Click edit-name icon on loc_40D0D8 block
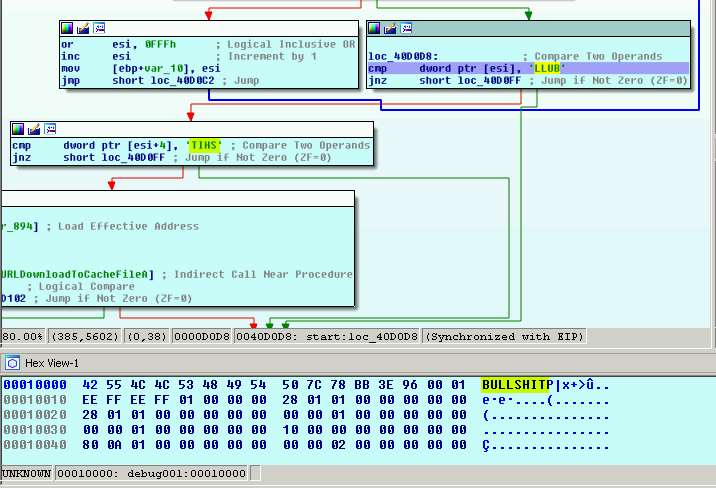This screenshot has width=716, height=488. pyautogui.click(x=390, y=28)
